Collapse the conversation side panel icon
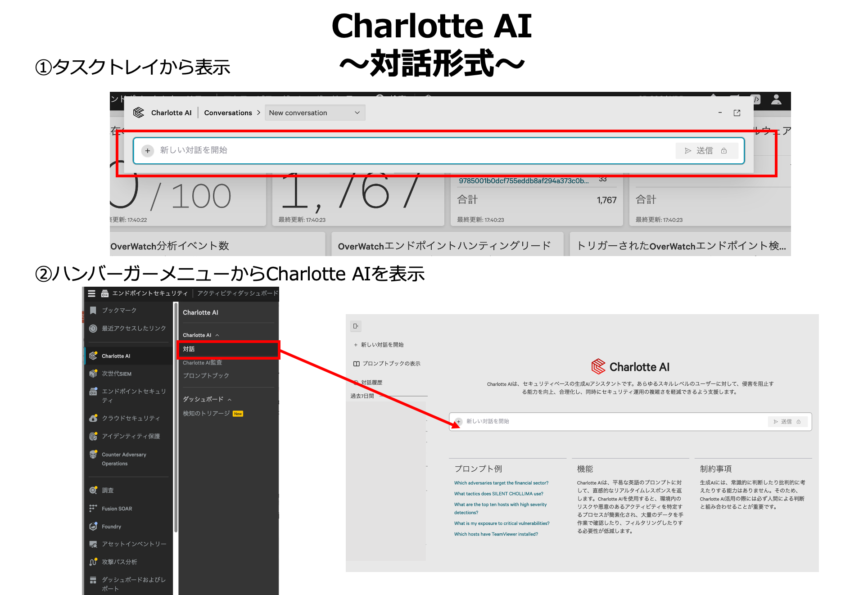Image resolution: width=868 pixels, height=595 pixels. point(356,326)
